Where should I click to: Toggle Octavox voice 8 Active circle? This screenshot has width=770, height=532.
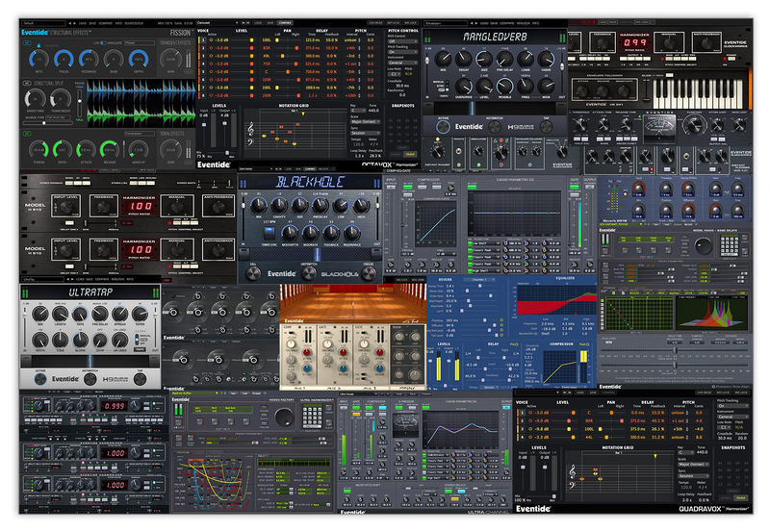click(211, 95)
